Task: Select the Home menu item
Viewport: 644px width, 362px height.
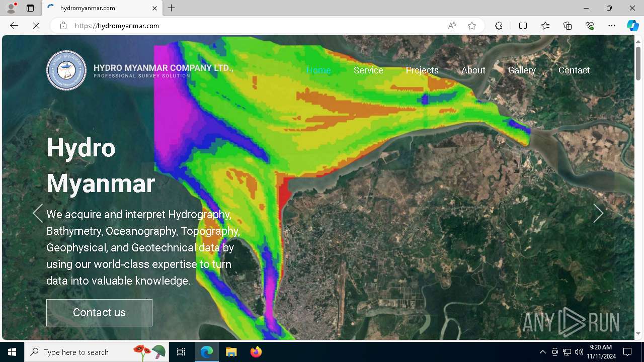Action: coord(318,70)
